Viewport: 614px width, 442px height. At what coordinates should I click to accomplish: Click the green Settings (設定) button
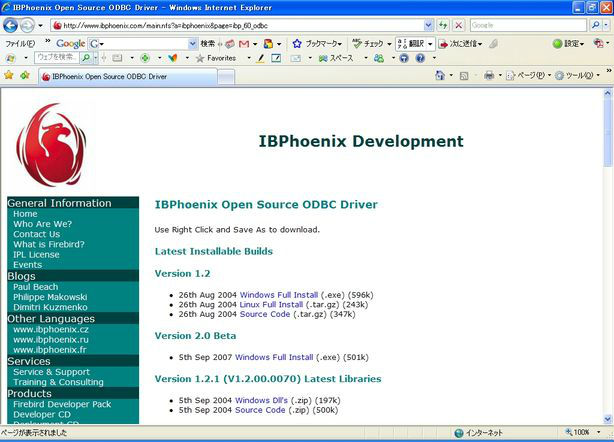coord(568,43)
